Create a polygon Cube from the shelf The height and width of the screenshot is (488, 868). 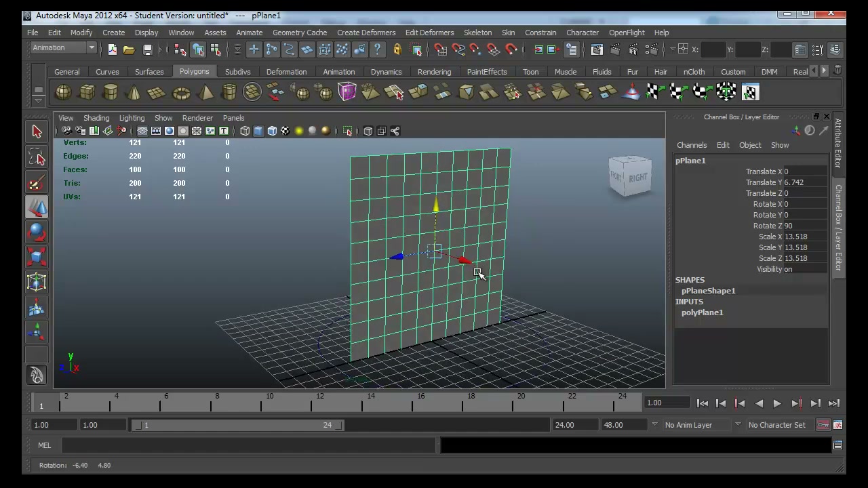click(x=87, y=92)
